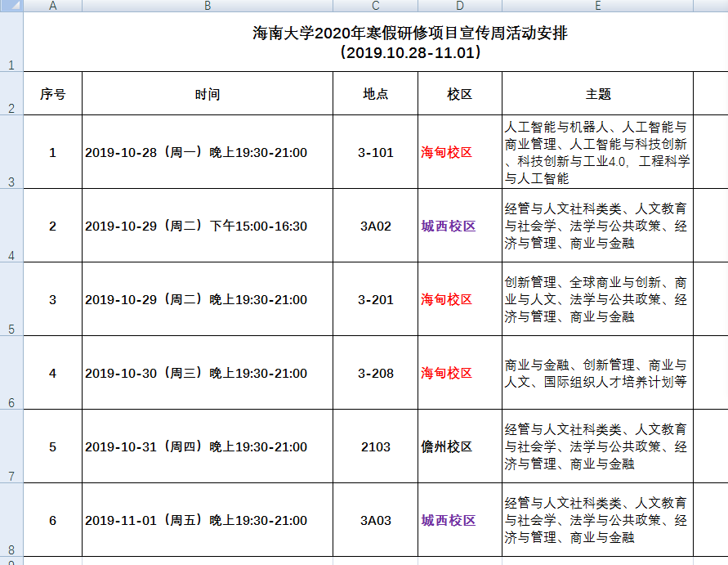Screen dimensions: 728x565
Task: Click sequence number cell 4
Action: tap(52, 373)
